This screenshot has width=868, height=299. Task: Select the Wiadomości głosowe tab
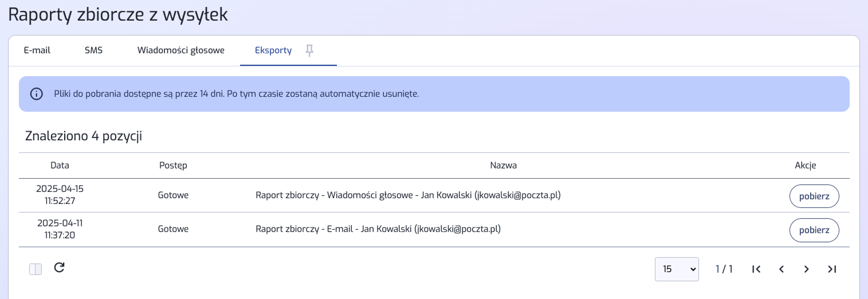coord(180,50)
